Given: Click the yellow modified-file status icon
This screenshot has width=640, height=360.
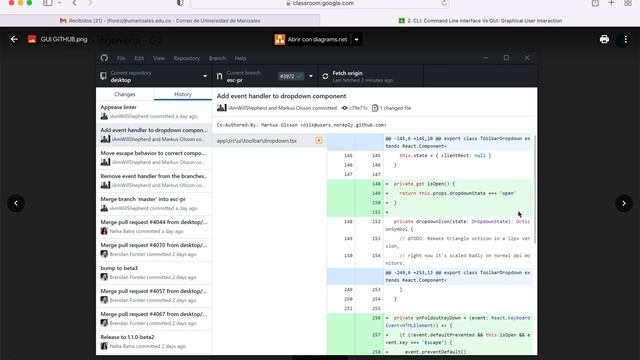Looking at the screenshot, I should (x=319, y=140).
